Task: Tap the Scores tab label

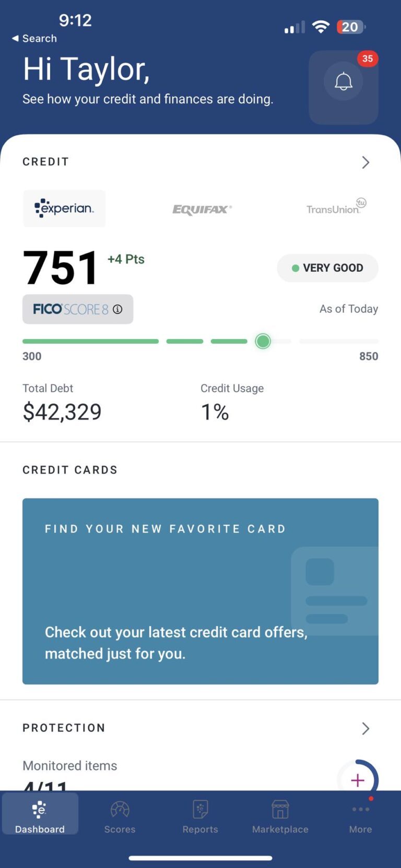Action: (120, 829)
